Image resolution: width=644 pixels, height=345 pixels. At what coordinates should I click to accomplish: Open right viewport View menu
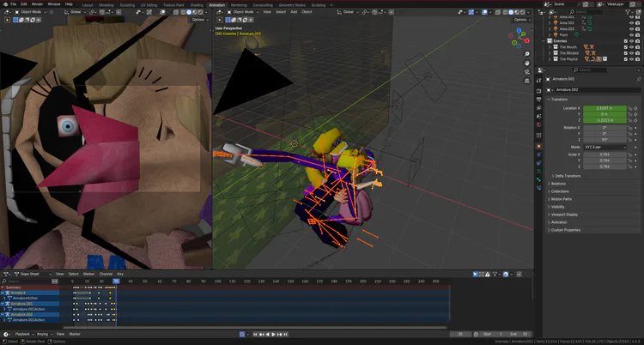[x=267, y=12]
